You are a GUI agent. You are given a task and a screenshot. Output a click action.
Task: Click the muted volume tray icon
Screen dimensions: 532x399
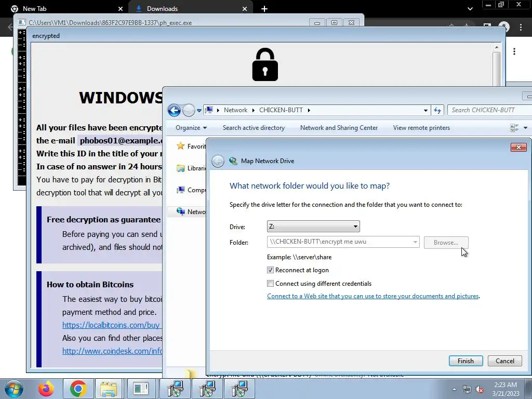coord(480,390)
